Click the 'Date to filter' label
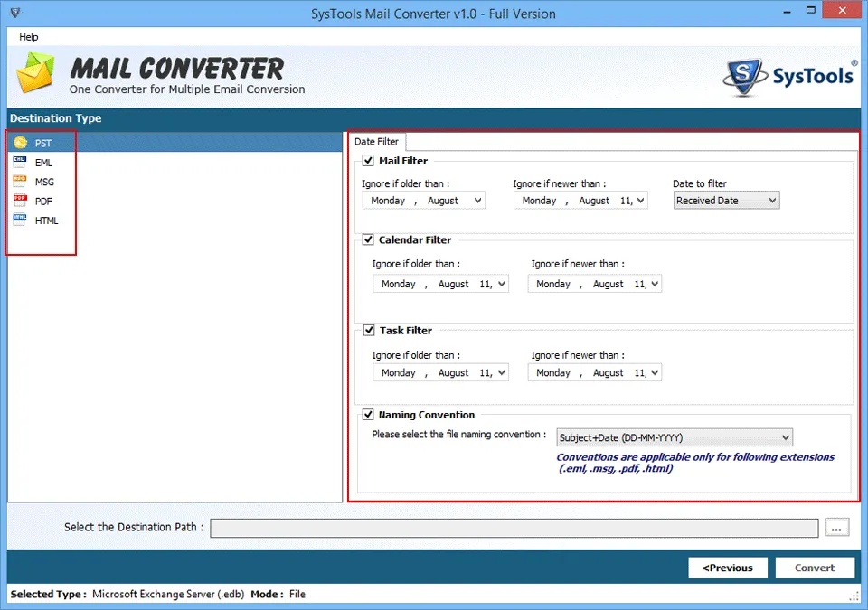 click(700, 183)
